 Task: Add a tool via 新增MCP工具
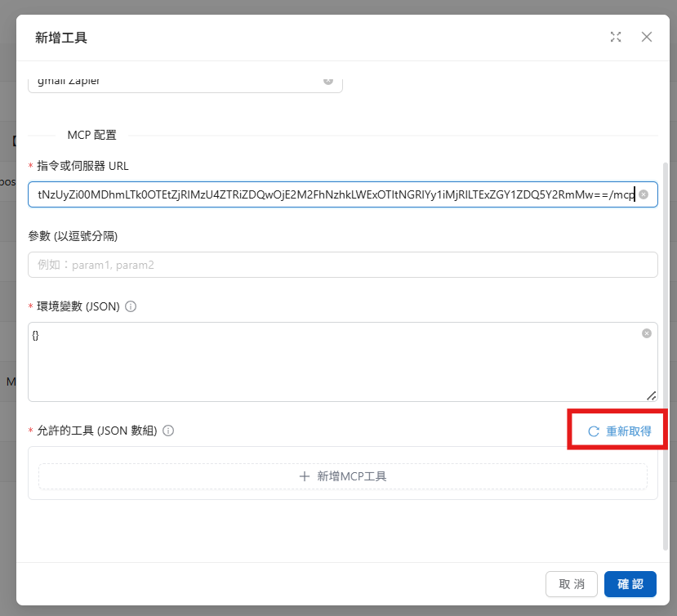coord(342,476)
